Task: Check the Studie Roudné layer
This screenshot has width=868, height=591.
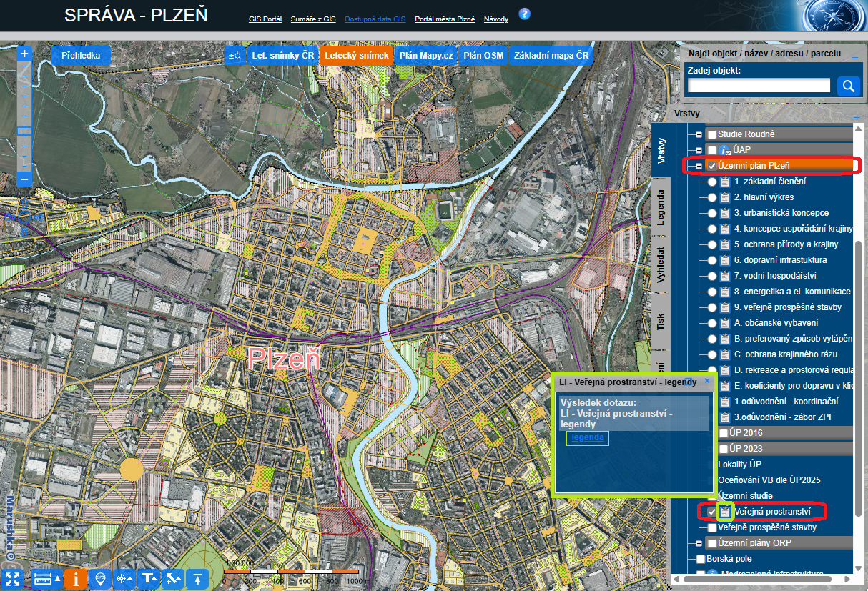Action: coord(712,134)
